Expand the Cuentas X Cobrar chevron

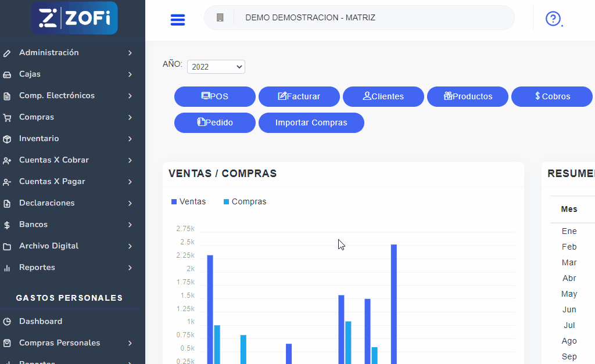[130, 160]
